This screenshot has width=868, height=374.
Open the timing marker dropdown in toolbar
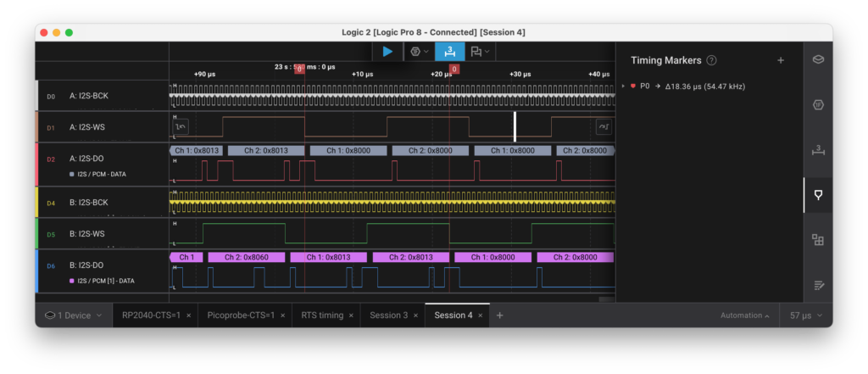480,52
